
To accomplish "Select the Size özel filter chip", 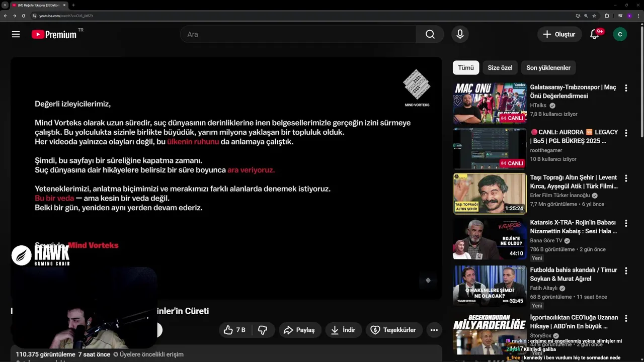I will point(500,68).
